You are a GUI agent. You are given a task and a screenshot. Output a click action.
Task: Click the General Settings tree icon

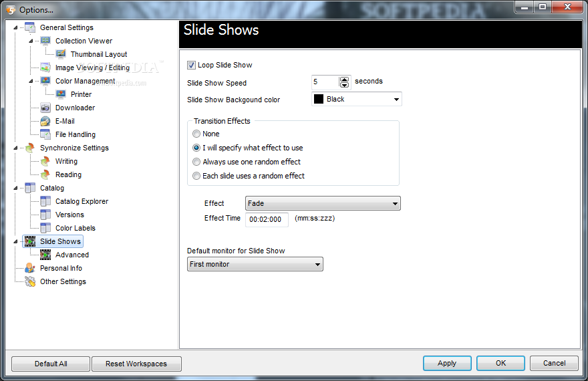coord(30,27)
